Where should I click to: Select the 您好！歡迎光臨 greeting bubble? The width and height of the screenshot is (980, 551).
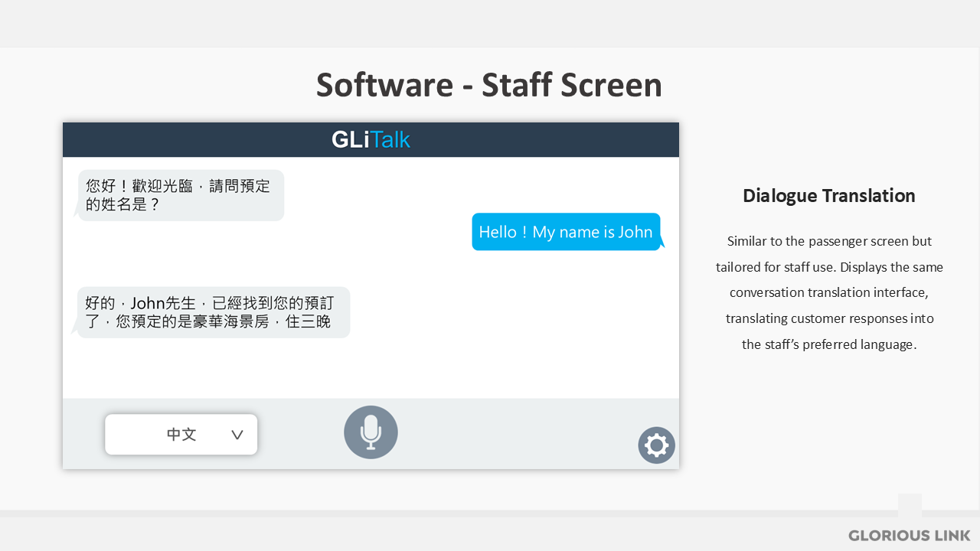(x=181, y=195)
